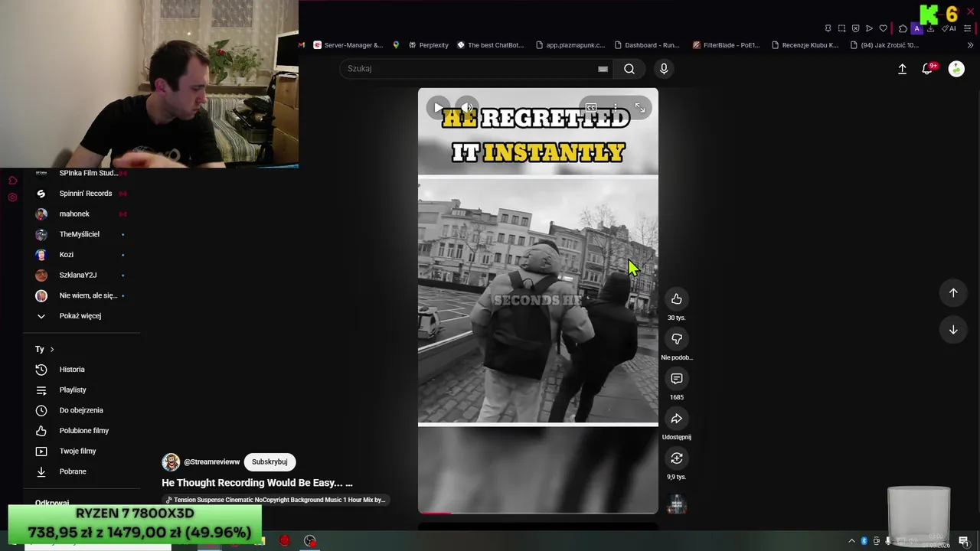
Task: Open the YouTube upload/create button
Action: pos(902,69)
